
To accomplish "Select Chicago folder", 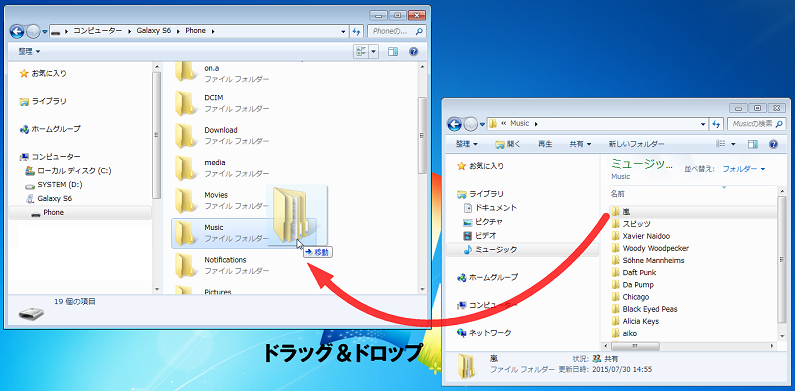I will point(630,297).
